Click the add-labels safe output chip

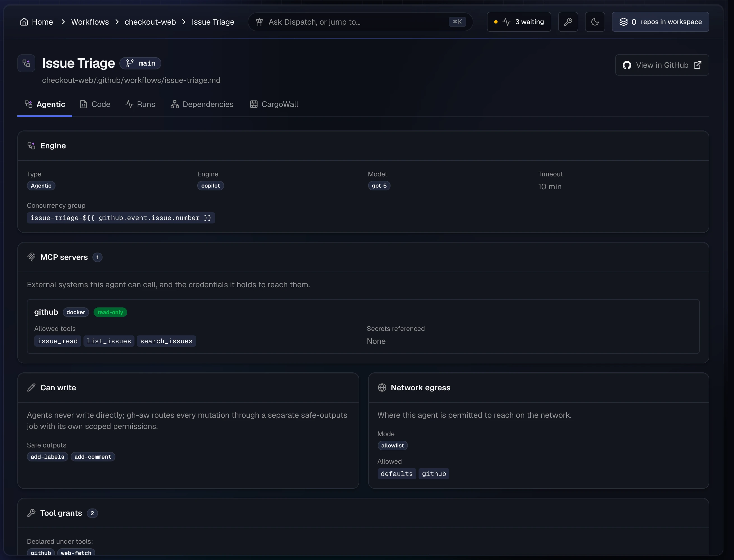point(48,457)
